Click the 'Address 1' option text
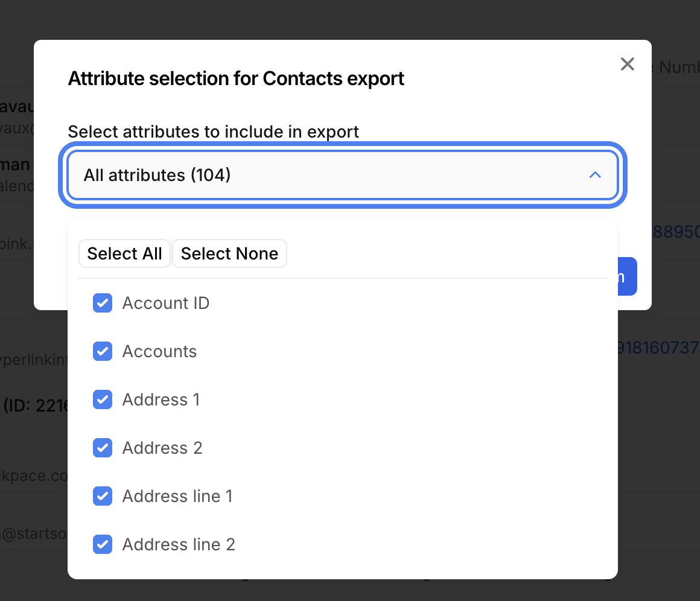This screenshot has width=700, height=601. coord(161,399)
